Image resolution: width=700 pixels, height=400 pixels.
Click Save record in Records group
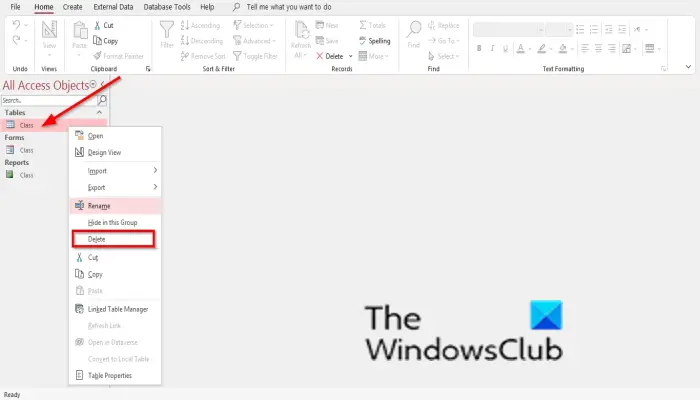tap(327, 41)
